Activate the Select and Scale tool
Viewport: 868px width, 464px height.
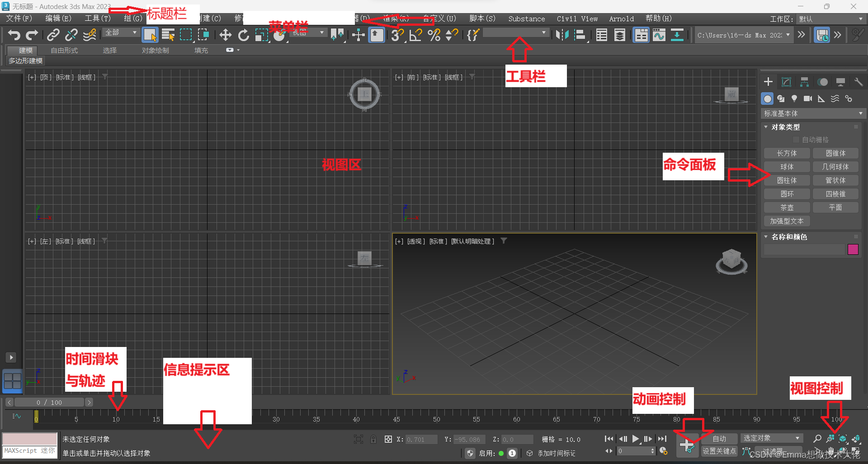[262, 35]
